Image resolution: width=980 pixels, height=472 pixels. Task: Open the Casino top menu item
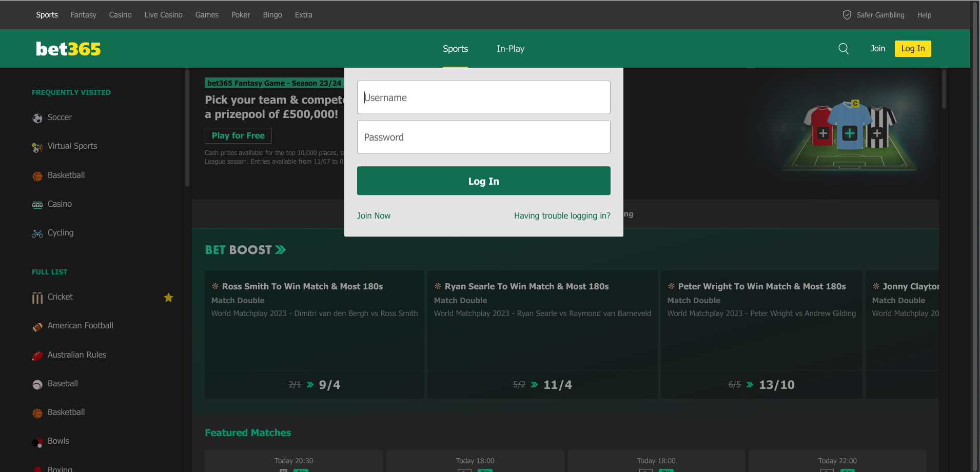pyautogui.click(x=121, y=15)
